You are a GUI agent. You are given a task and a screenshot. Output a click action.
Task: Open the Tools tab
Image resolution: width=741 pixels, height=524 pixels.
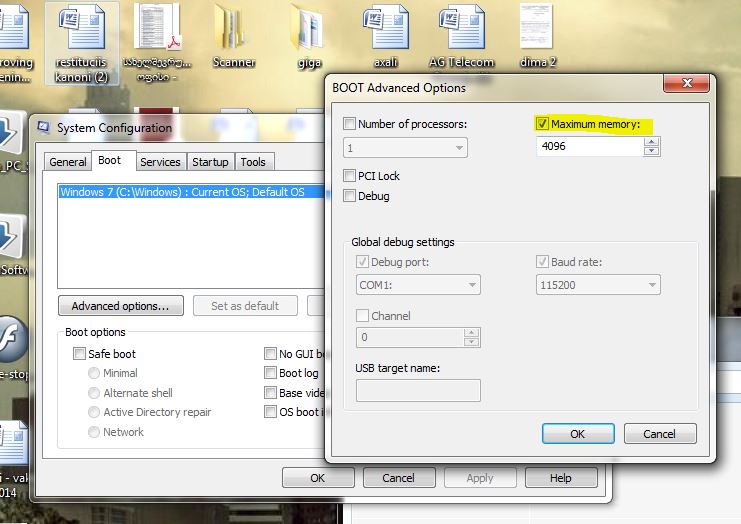pos(253,162)
